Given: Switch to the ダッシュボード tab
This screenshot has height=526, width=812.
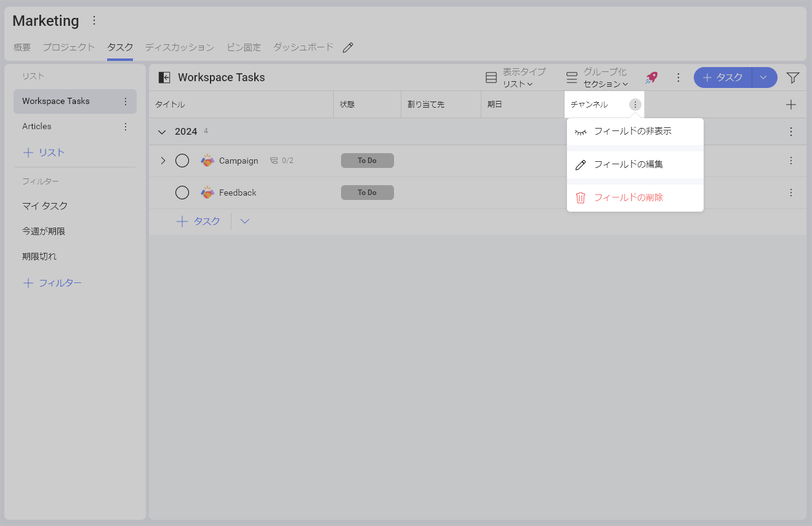Looking at the screenshot, I should (303, 47).
